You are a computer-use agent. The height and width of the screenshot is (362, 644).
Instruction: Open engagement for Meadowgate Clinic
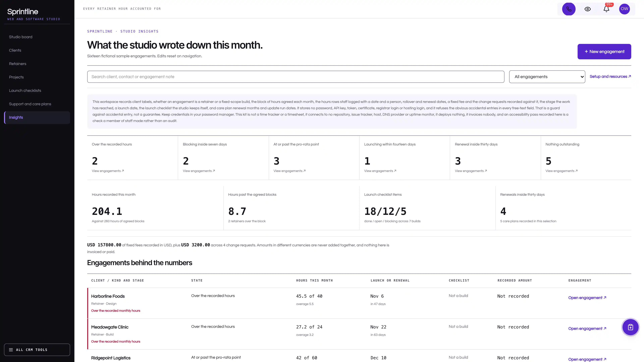point(587,328)
